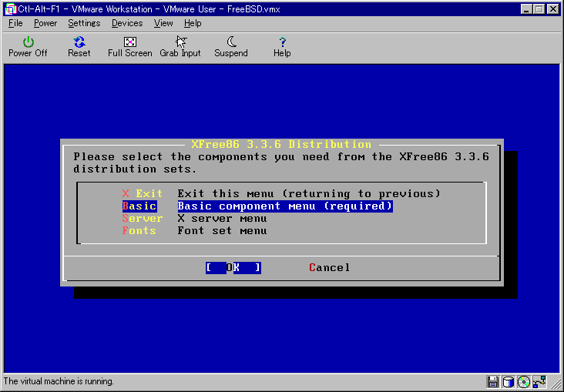The image size is (564, 392).
Task: Click the Grab Input toolbar icon
Action: 180,47
